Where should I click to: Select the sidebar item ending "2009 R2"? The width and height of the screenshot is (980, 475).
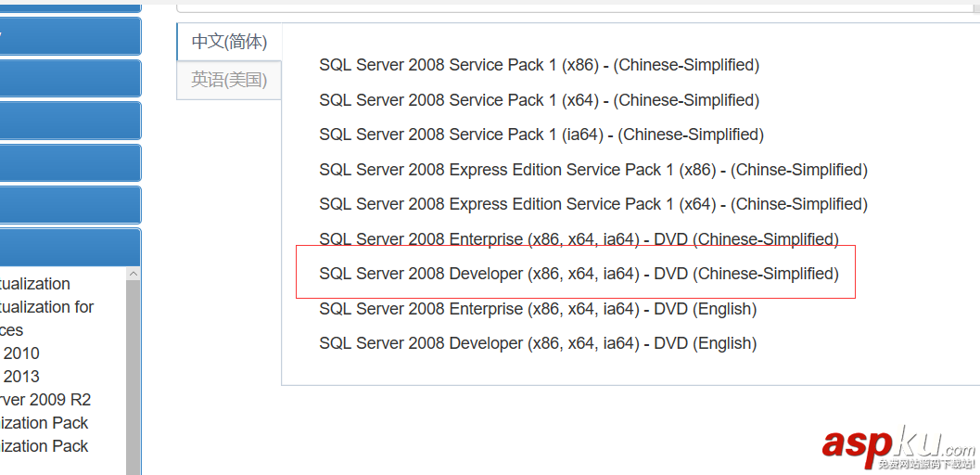(x=46, y=400)
